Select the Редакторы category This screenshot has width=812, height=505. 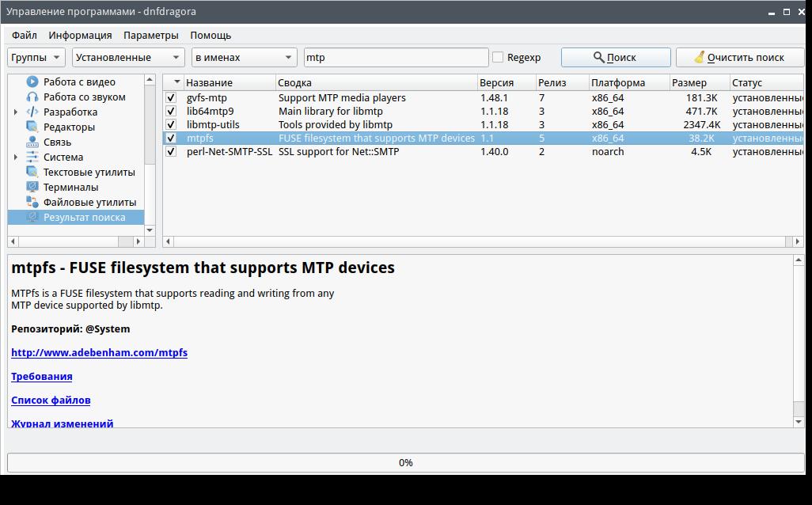pyautogui.click(x=69, y=127)
